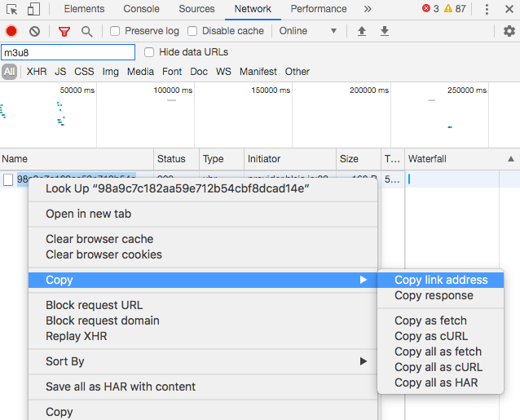This screenshot has width=520, height=420.
Task: Tick the Hide data URLs checkbox
Action: tap(149, 52)
